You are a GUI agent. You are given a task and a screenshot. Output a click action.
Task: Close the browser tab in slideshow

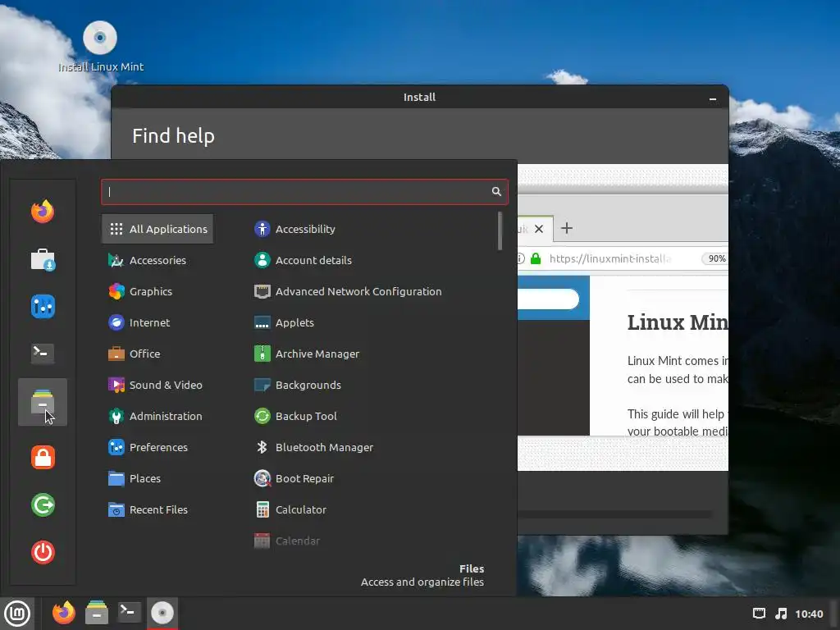pyautogui.click(x=539, y=229)
